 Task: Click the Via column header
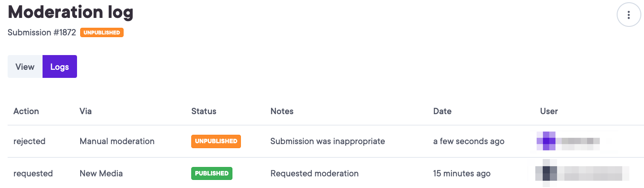pyautogui.click(x=86, y=111)
